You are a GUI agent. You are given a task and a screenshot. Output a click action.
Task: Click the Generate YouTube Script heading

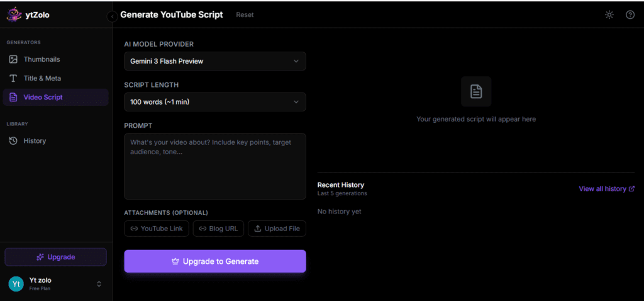[x=172, y=15]
